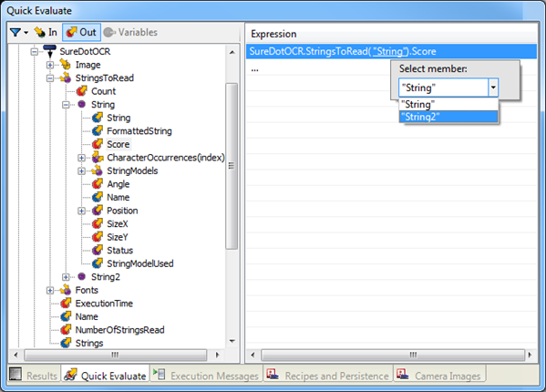
Task: Select the NumberOfStringsRead tree item
Action: pyautogui.click(x=119, y=330)
